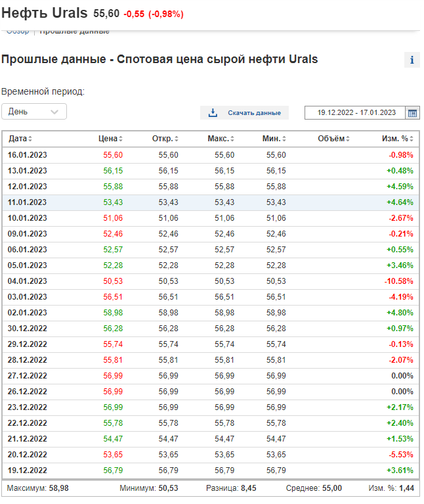
Task: Select the 09.01.2023 row date
Action: (28, 234)
